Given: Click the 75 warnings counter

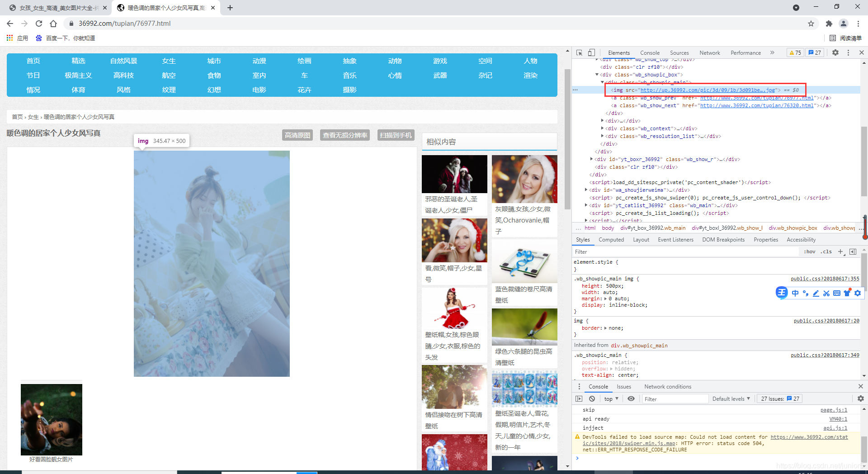Looking at the screenshot, I should point(795,53).
